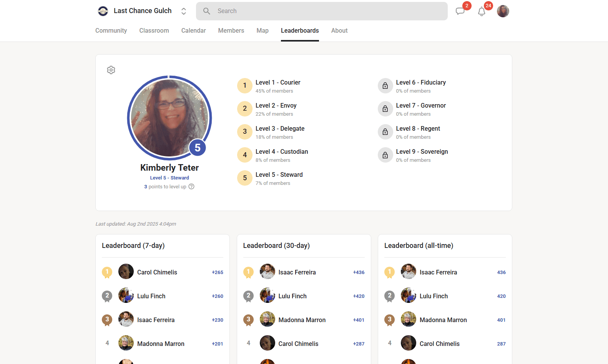Open the Classroom tab

coord(154,31)
